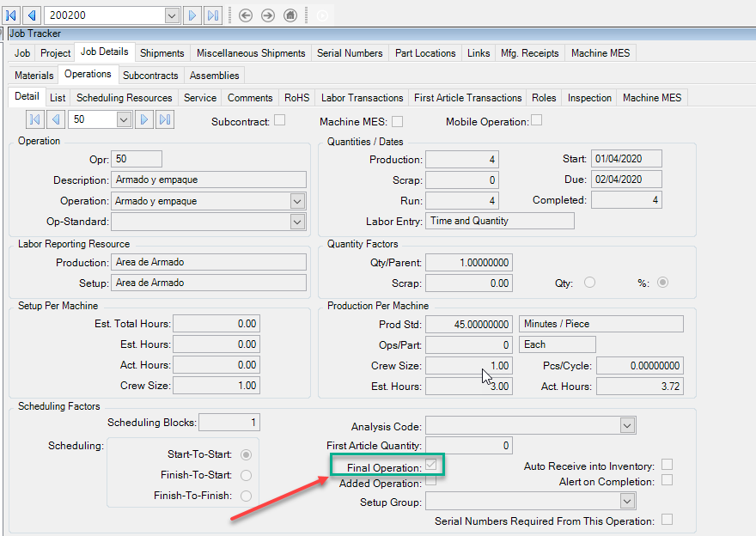Jump to first operation record
This screenshot has height=536, width=756.
click(x=34, y=119)
